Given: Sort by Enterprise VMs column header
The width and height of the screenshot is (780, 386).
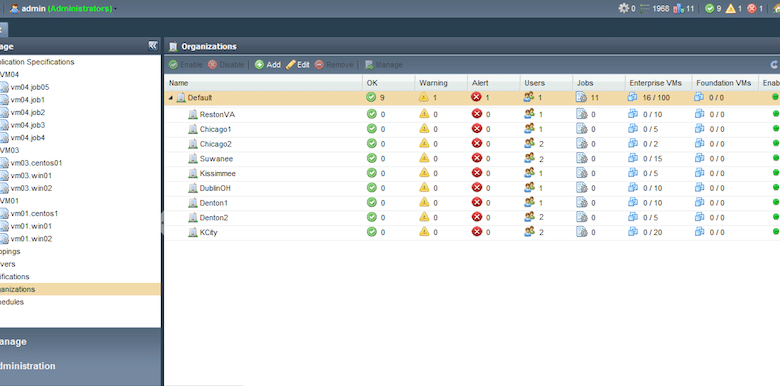Looking at the screenshot, I should coord(659,83).
